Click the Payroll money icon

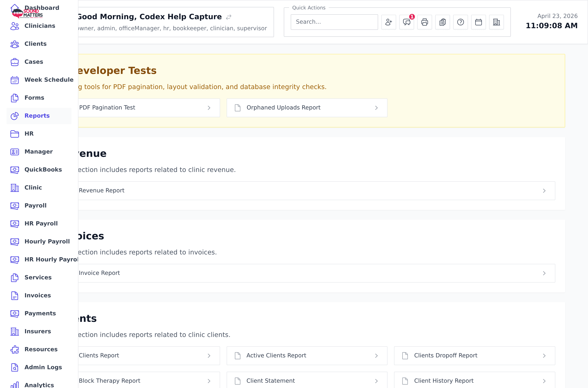tap(14, 206)
